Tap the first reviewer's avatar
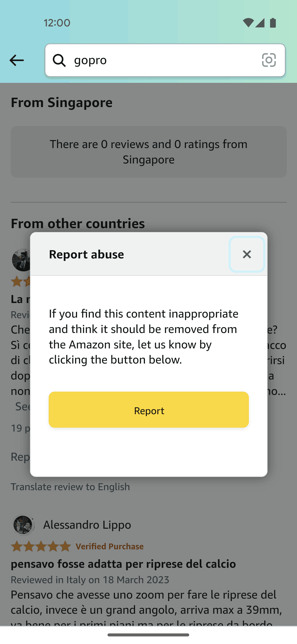This screenshot has height=644, width=297. (21, 260)
